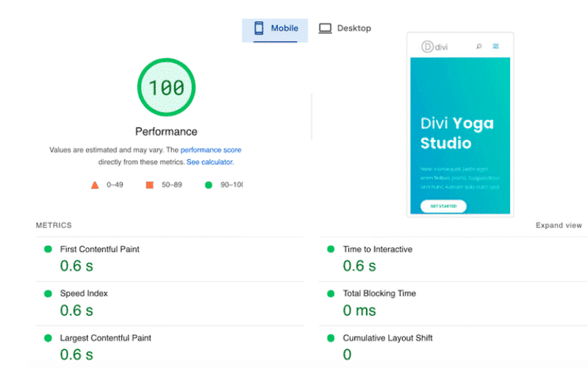Click the Divi Yoga Studio heading in preview
This screenshot has width=588, height=368.
click(x=457, y=133)
